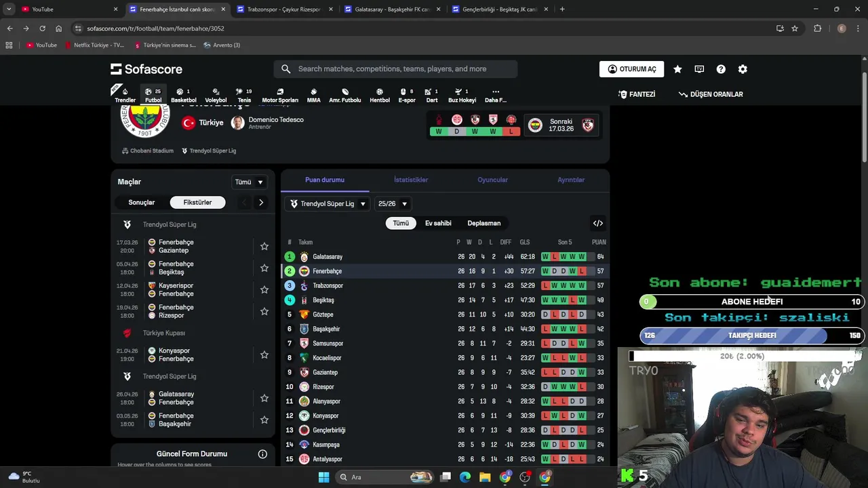Favorite the Fenerbahçe vs Gaziantep fixture
868x488 pixels.
pos(264,246)
